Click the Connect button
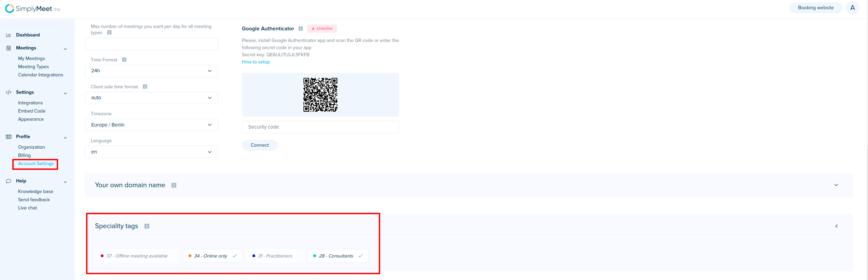The height and width of the screenshot is (280, 868). (x=260, y=145)
